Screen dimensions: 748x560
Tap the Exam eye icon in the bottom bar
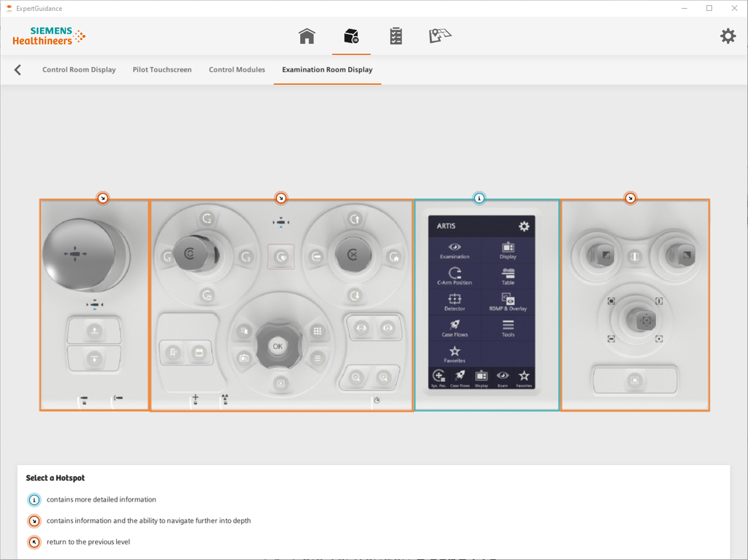point(503,377)
